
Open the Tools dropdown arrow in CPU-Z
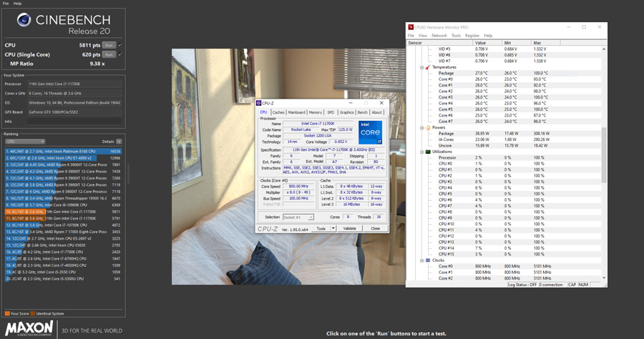[x=333, y=228]
